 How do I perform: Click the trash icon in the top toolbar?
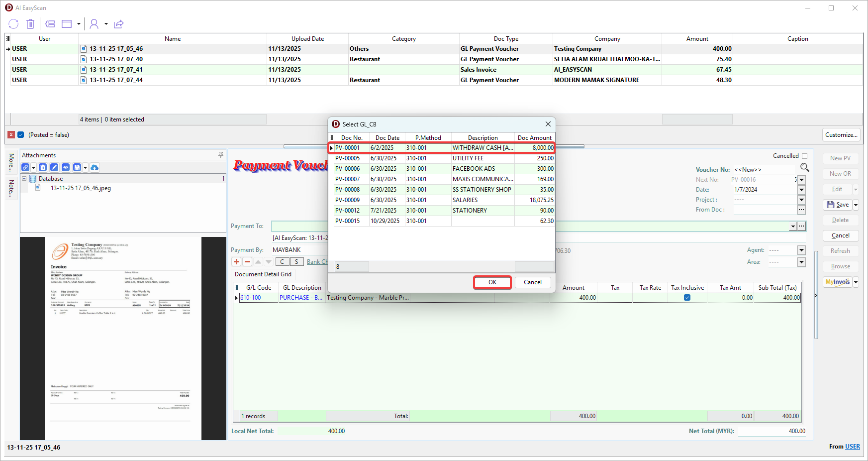pyautogui.click(x=30, y=24)
